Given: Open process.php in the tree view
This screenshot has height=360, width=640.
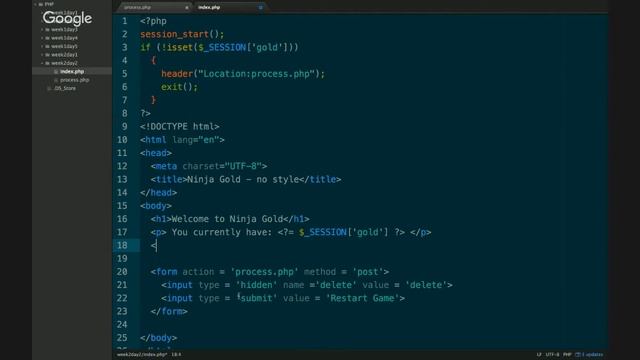Looking at the screenshot, I should pos(75,80).
